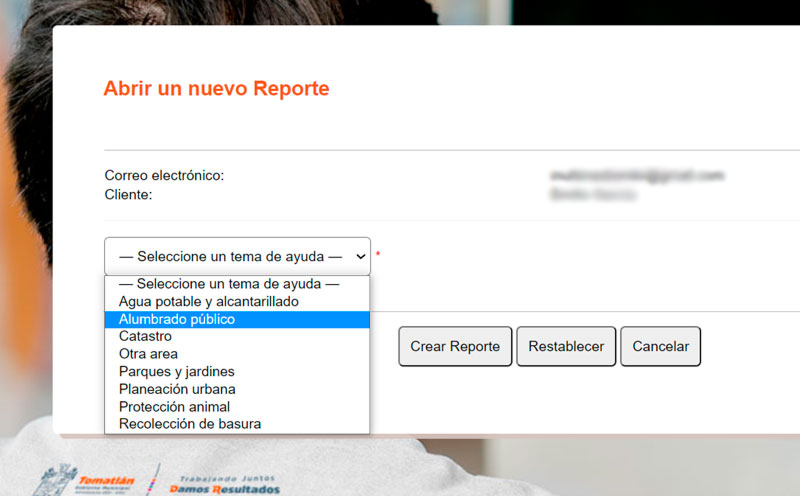Viewport: 800px width, 496px height.
Task: Click the red required asterisk beside the dropdown
Action: point(378,255)
